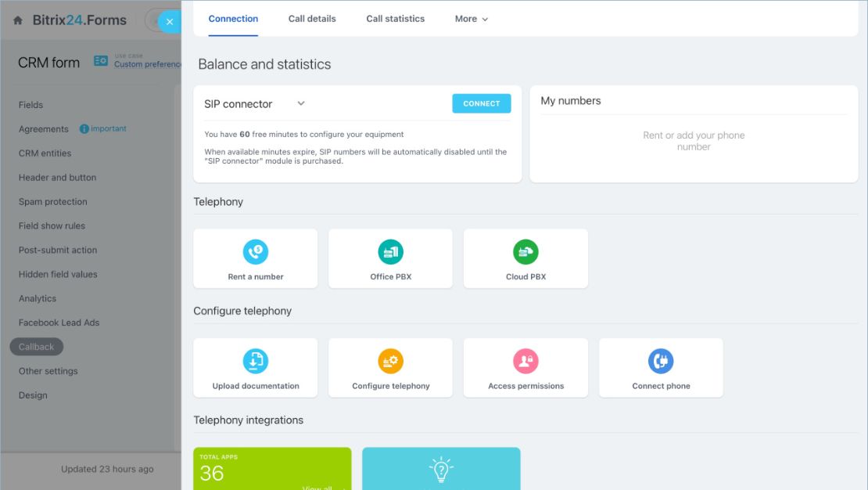Screen dimensions: 868x490
Task: Click the Access permissions card label
Action: tap(525, 386)
